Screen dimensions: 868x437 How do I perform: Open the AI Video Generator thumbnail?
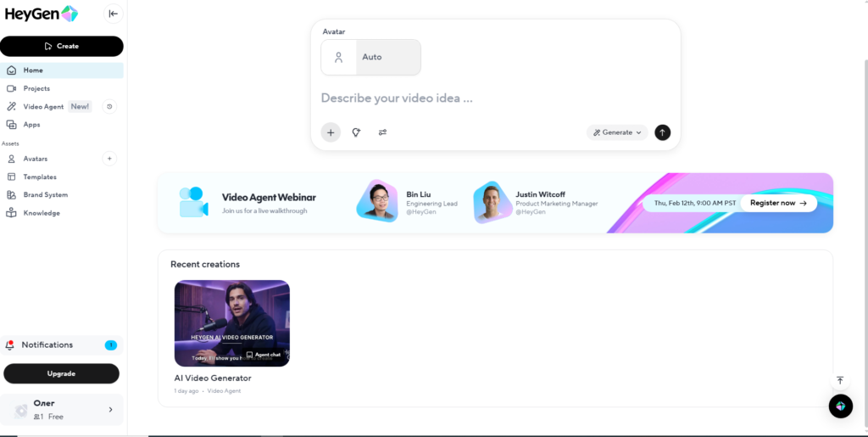(x=232, y=323)
